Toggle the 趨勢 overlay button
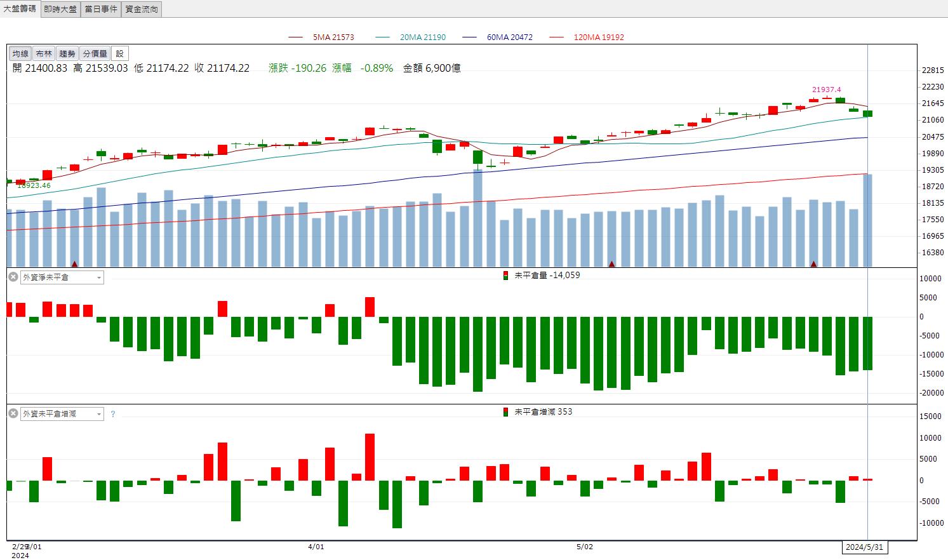Screen dimensions: 948x560 (x=67, y=54)
